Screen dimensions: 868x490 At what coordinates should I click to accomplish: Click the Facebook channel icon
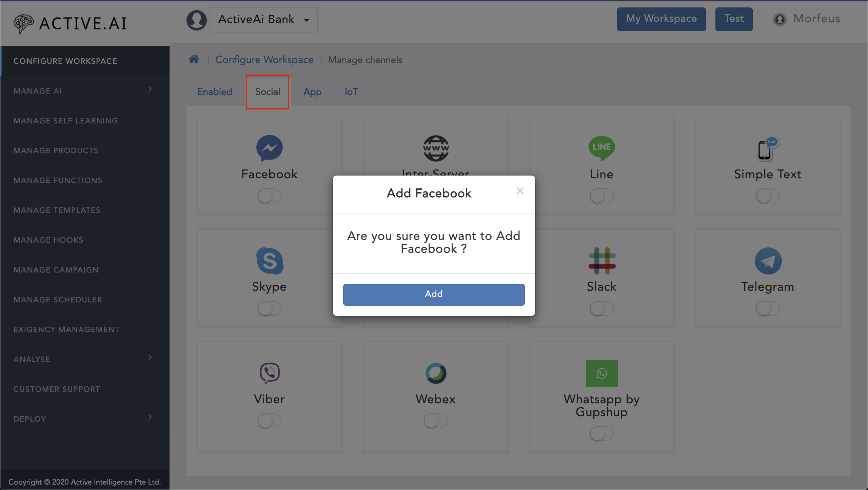point(270,147)
